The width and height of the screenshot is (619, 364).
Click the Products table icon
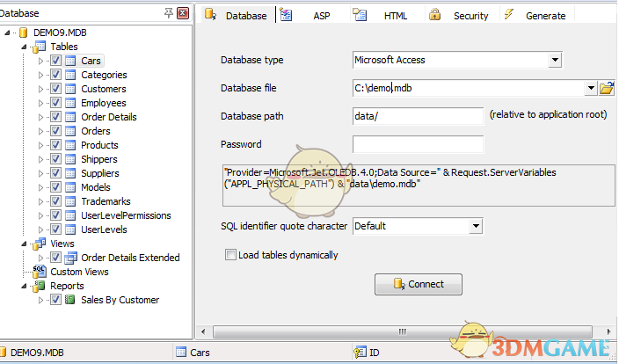[x=70, y=145]
